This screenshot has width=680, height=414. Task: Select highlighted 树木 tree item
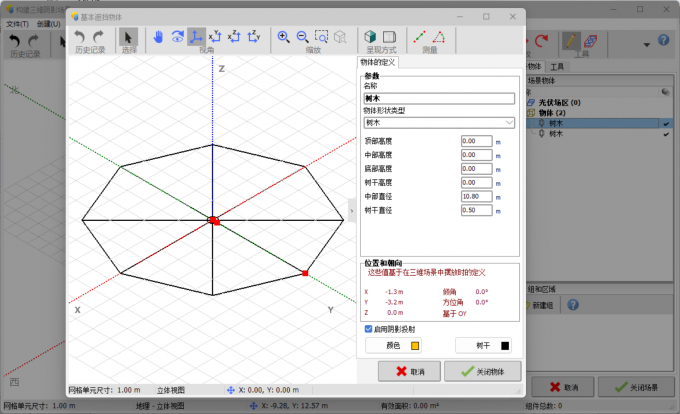click(556, 124)
